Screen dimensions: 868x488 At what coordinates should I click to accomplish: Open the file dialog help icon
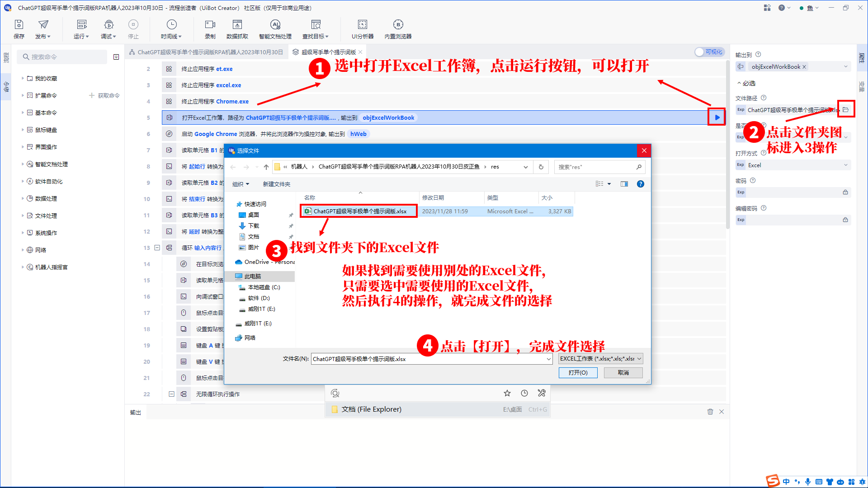coord(640,184)
